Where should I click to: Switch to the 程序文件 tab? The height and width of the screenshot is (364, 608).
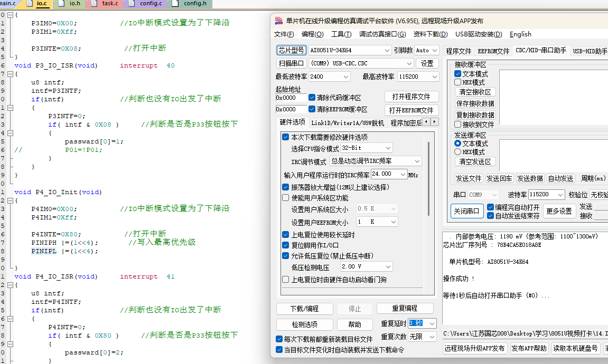point(459,51)
